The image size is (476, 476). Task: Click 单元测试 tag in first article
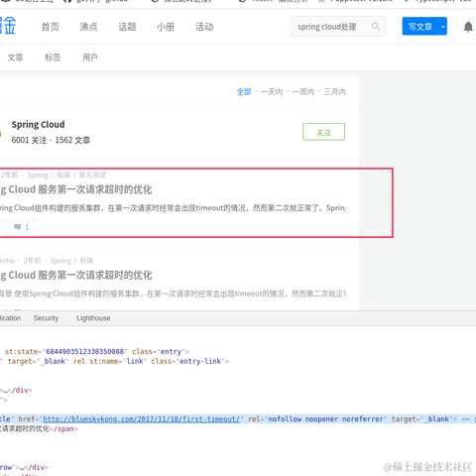pyautogui.click(x=92, y=175)
